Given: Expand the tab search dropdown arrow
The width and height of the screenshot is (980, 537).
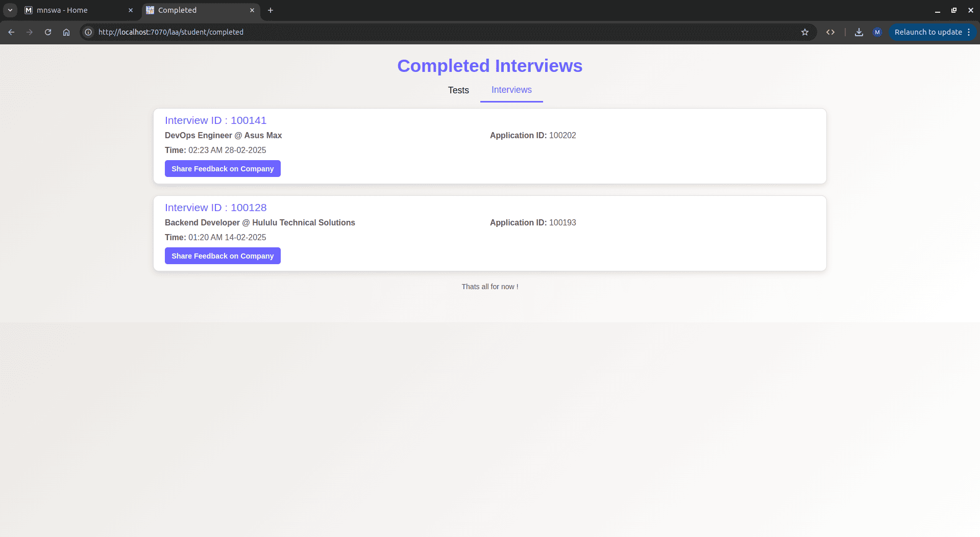Looking at the screenshot, I should tap(10, 10).
